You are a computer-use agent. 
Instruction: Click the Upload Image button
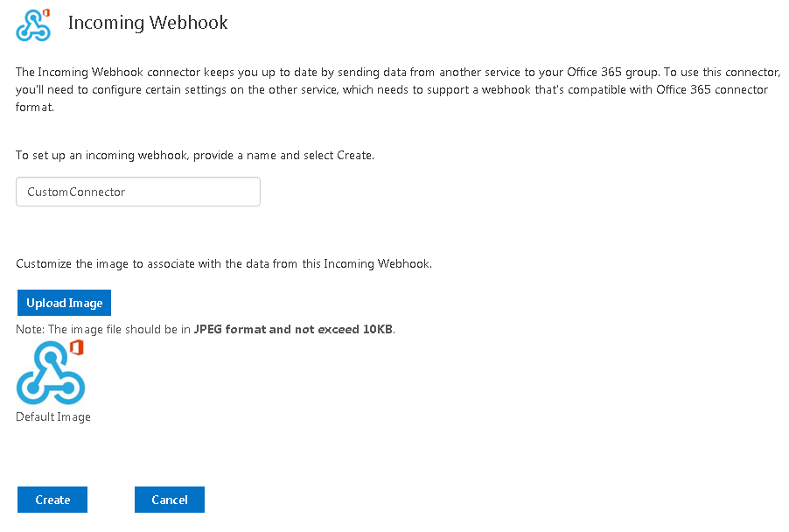click(64, 302)
